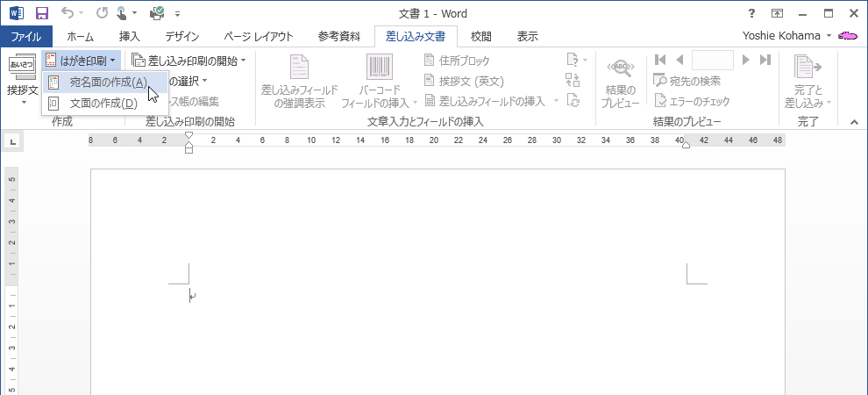Screen dimensions: 868x395
Task: Click the print preview icon in quick access toolbar
Action: (x=157, y=13)
